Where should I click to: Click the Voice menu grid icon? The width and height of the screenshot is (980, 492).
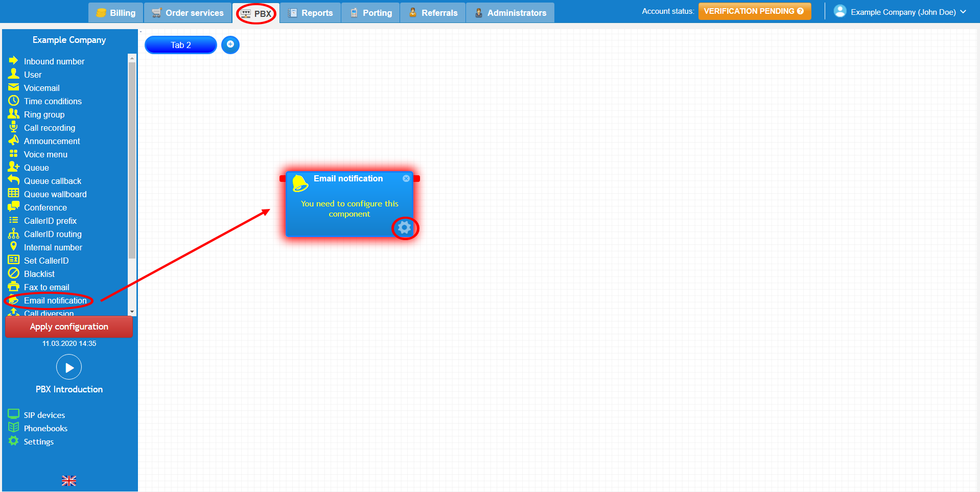coord(13,154)
